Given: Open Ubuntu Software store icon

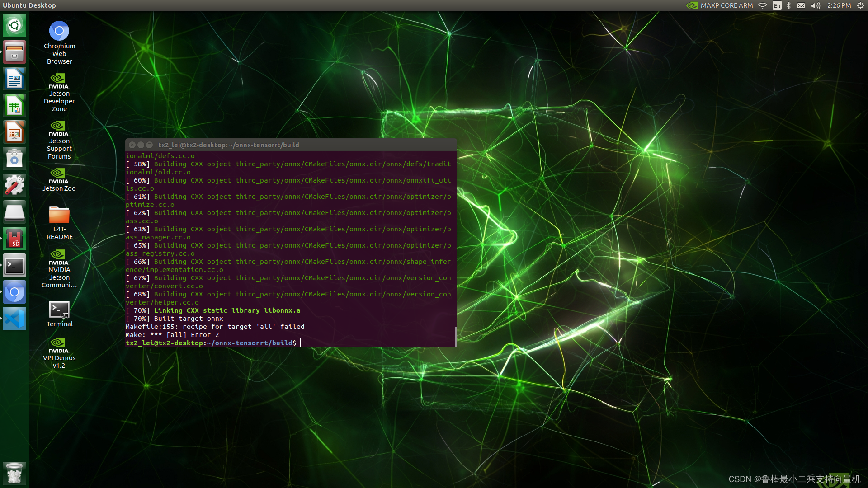Looking at the screenshot, I should click(x=14, y=159).
